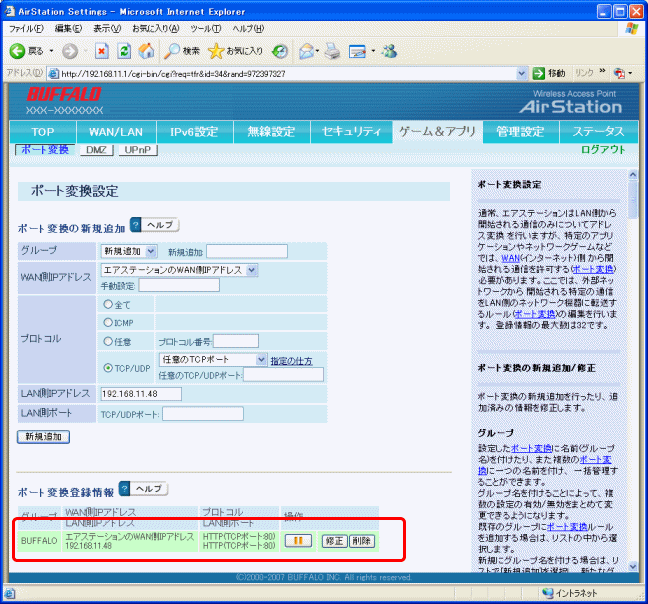Viewport: 648px width, 604px height.
Task: Pause the BUFFALO port forwarding rule
Action: [298, 541]
